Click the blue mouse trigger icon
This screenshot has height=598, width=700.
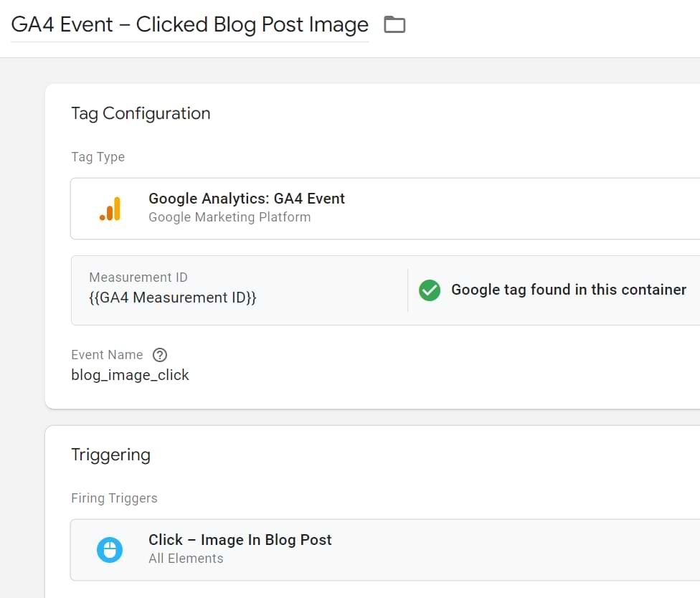[110, 550]
